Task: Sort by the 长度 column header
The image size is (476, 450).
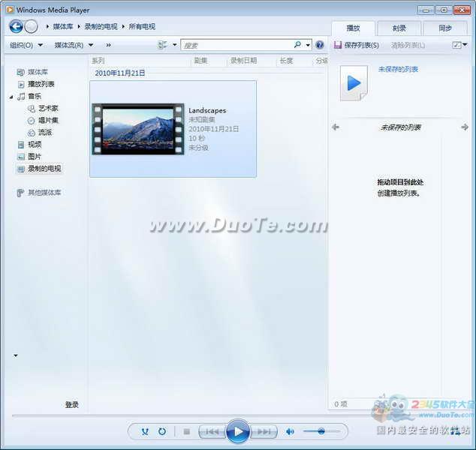Action: (x=286, y=61)
